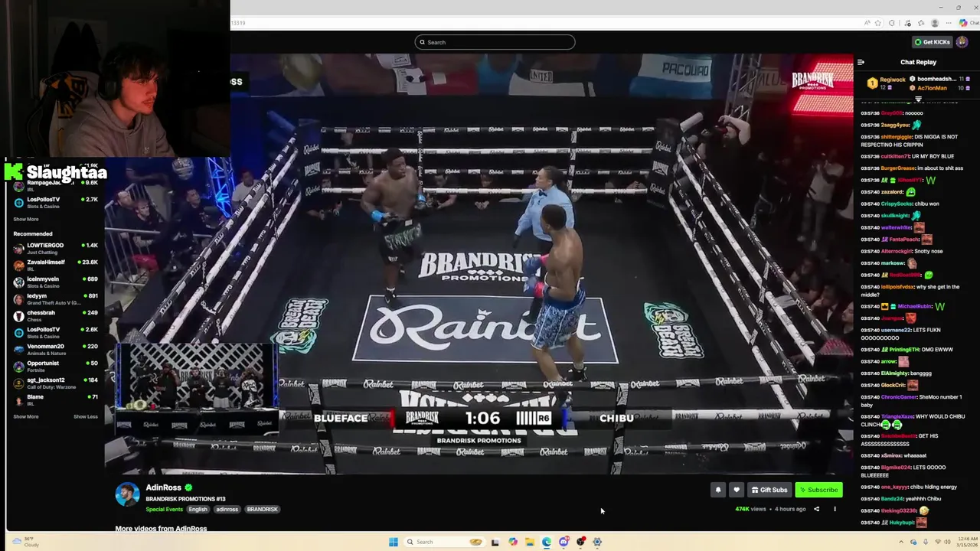980x551 pixels.
Task: Expand Show More above the Recommended heading
Action: pos(25,219)
